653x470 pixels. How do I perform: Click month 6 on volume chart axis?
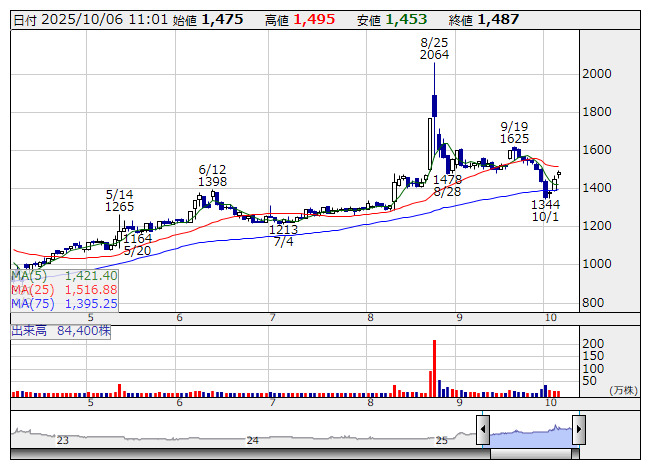coord(179,403)
